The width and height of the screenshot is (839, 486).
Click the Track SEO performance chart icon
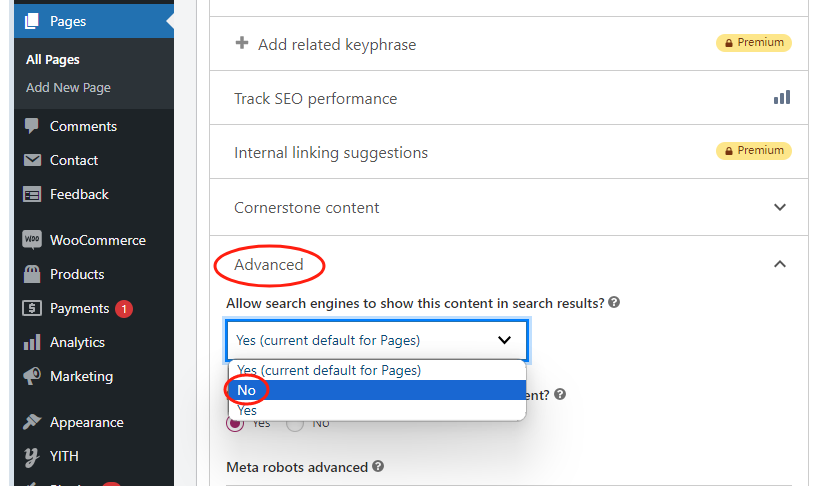click(x=781, y=98)
